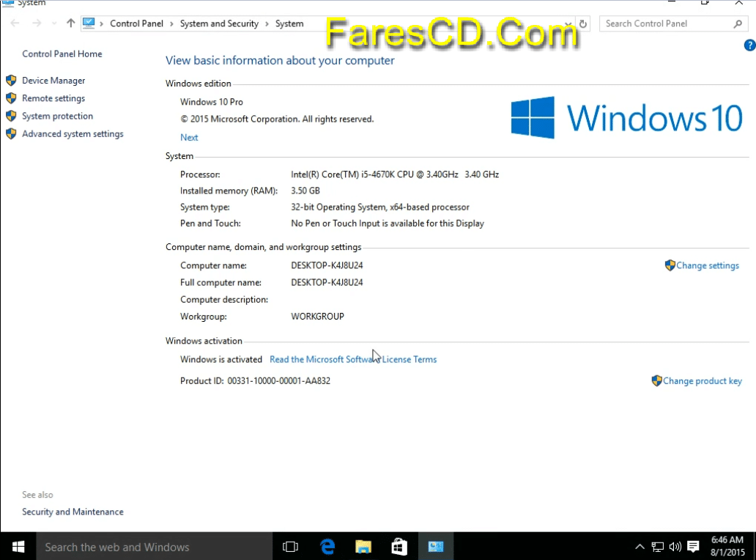Show hidden tray icons chevron
Viewport: 756px width, 560px height.
[640, 547]
